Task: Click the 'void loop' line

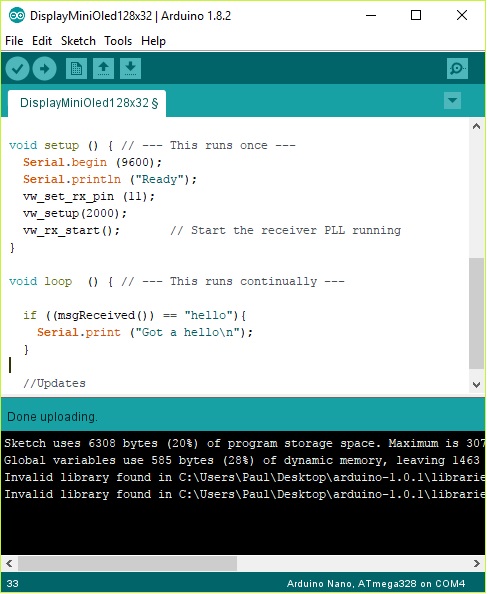Action: click(x=177, y=281)
